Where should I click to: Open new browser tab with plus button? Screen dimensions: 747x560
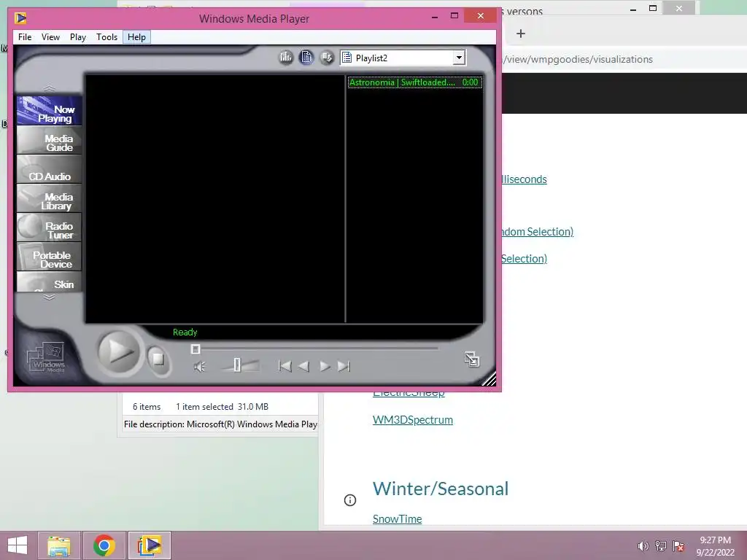521,34
